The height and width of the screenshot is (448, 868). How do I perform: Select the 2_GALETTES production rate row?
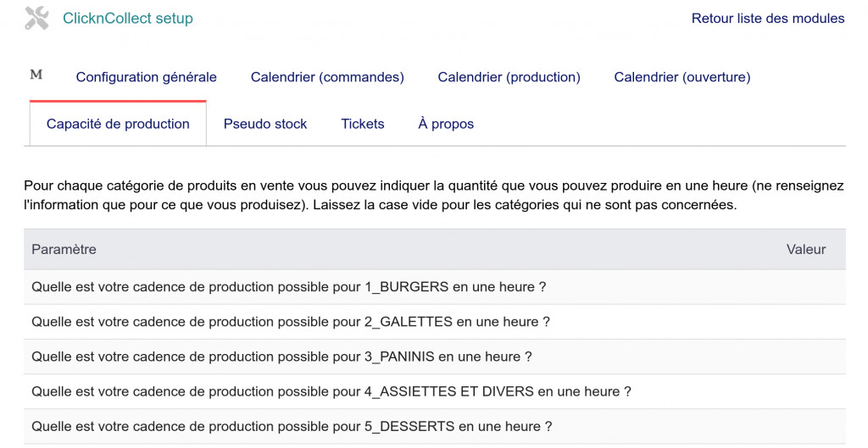pos(435,322)
